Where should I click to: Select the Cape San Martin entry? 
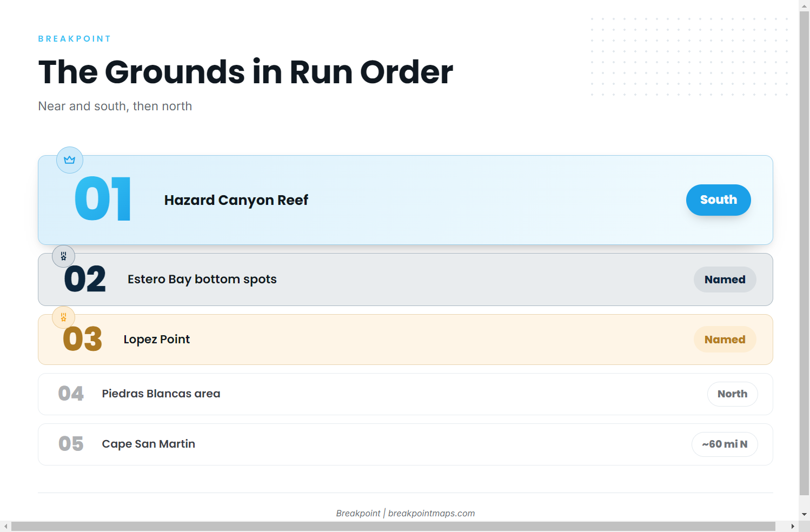click(x=149, y=444)
